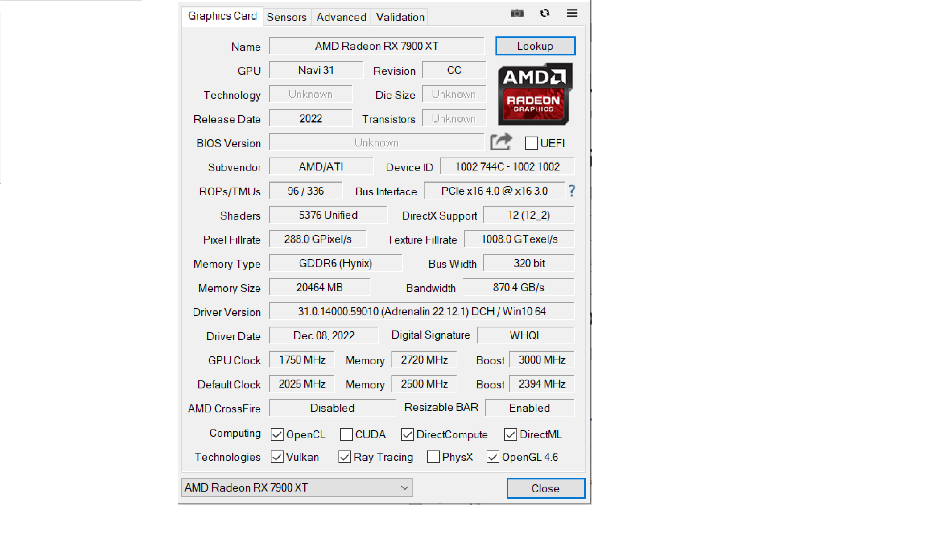This screenshot has height=560, width=949.
Task: Click the GPU Clock row Memory value 2720 MHz
Action: click(x=424, y=360)
